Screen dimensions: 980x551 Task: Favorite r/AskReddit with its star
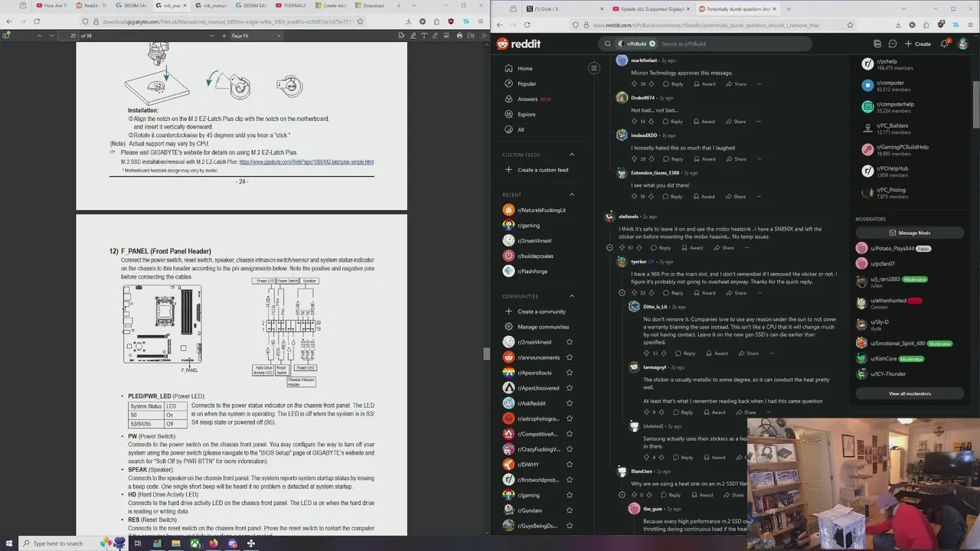[569, 403]
